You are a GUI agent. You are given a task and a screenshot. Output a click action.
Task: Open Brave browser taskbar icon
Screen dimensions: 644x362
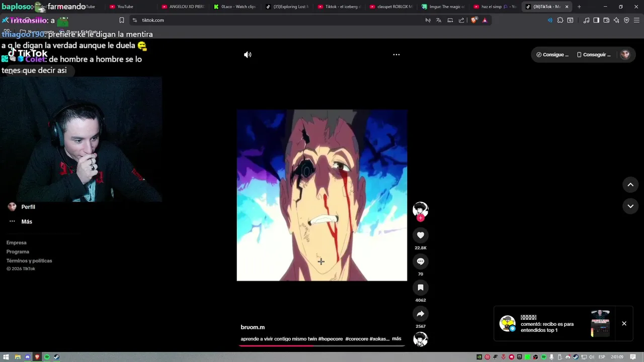pos(37,357)
